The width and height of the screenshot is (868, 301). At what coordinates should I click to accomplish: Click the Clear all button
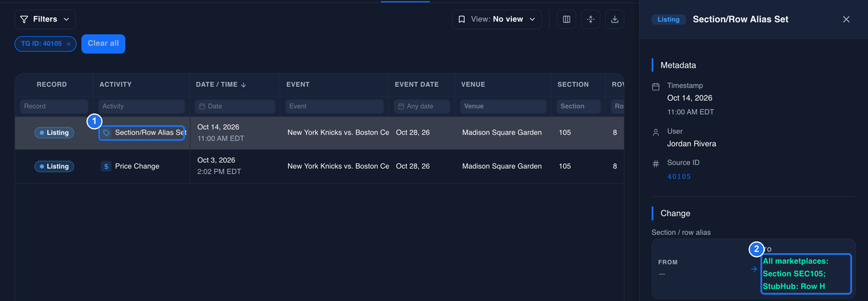tap(103, 44)
